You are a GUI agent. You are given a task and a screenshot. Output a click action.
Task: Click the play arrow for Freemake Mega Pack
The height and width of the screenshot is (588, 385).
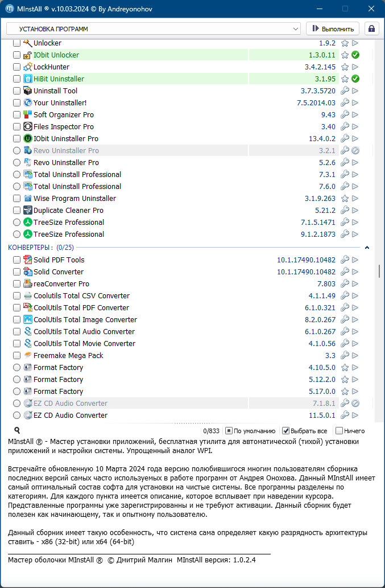[355, 356]
